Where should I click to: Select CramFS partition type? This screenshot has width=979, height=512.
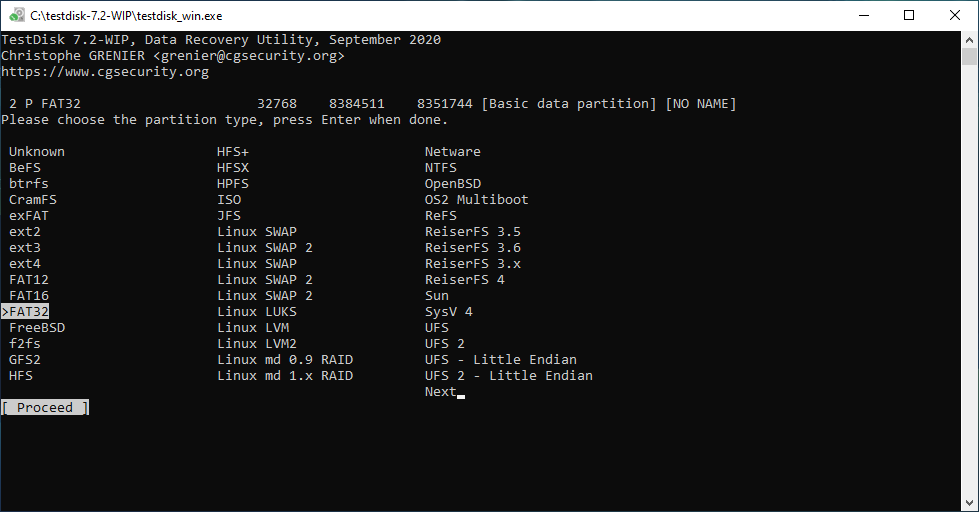pyautogui.click(x=32, y=200)
